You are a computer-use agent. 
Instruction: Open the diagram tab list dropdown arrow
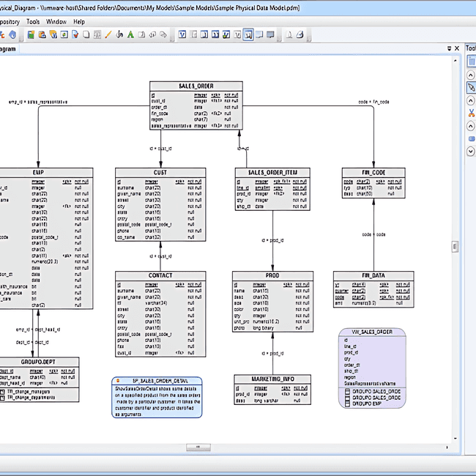tap(450, 48)
